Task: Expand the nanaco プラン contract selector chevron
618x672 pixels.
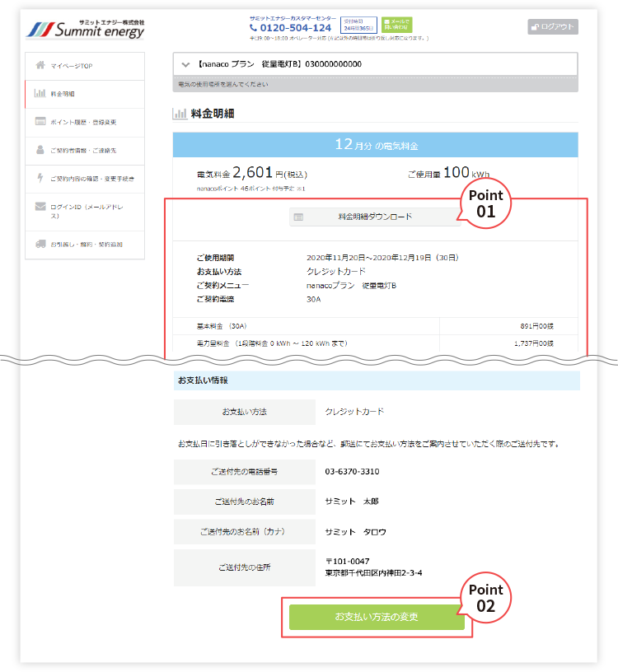Action: coord(185,64)
